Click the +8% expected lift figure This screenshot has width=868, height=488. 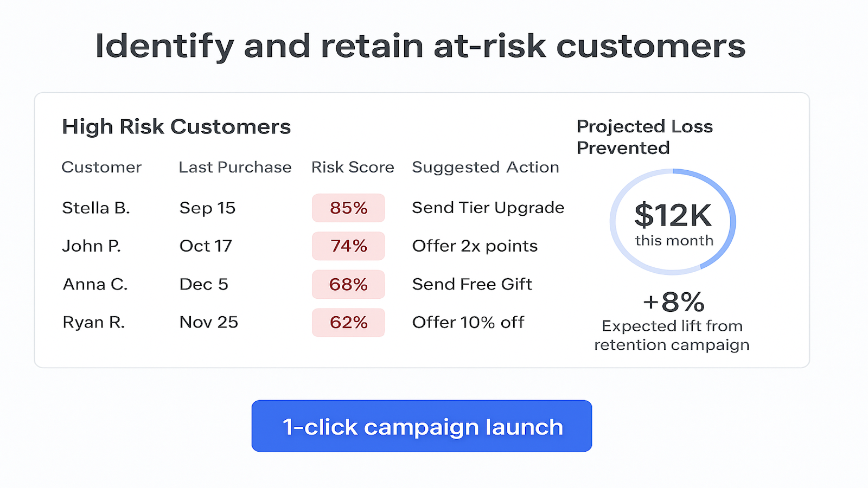tap(673, 302)
